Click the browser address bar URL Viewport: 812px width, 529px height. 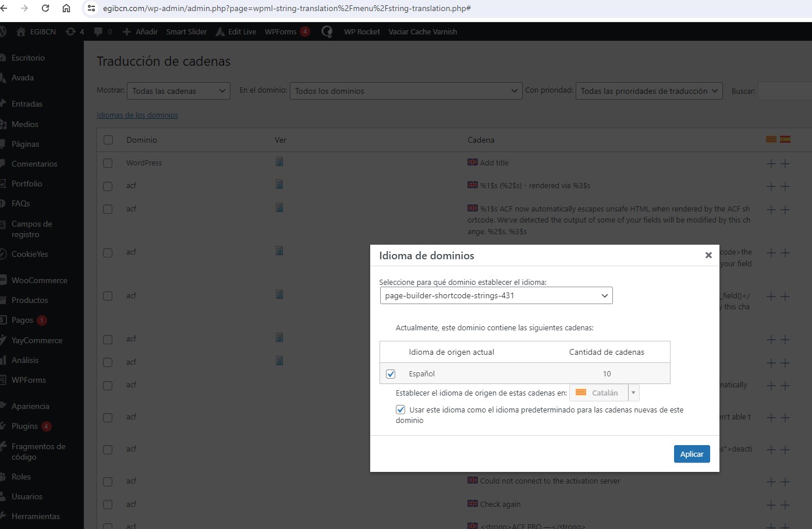286,8
